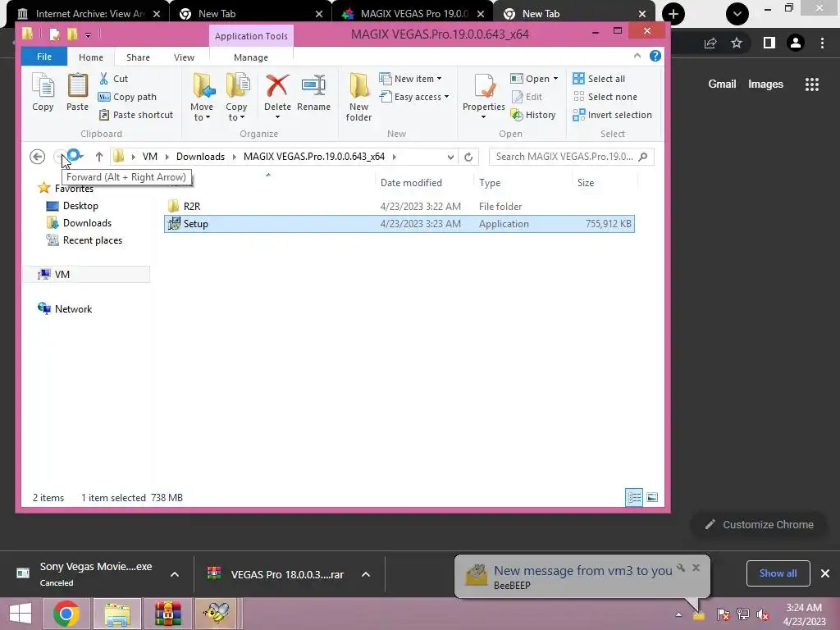This screenshot has width=840, height=630.
Task: Open quick access toolbar customize arrow
Action: point(88,35)
